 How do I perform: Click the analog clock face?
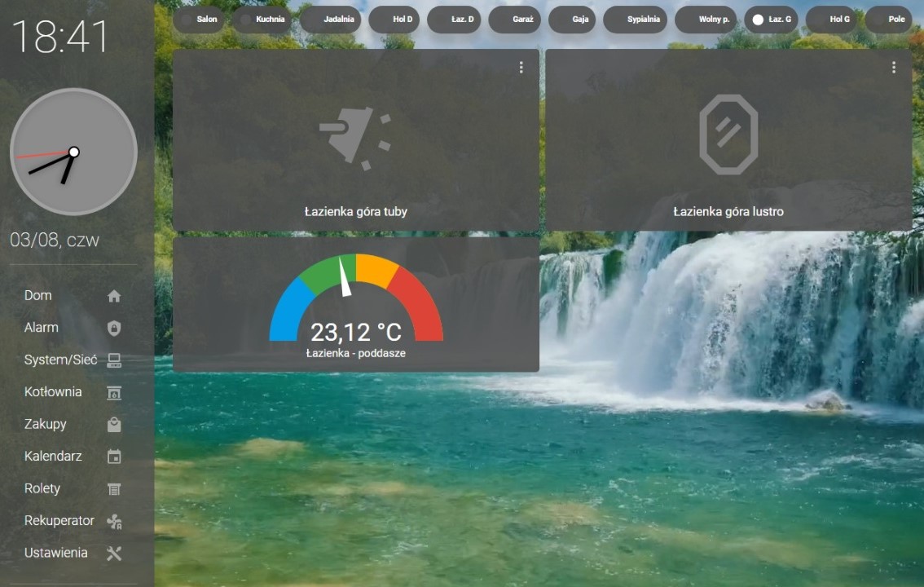pyautogui.click(x=73, y=152)
